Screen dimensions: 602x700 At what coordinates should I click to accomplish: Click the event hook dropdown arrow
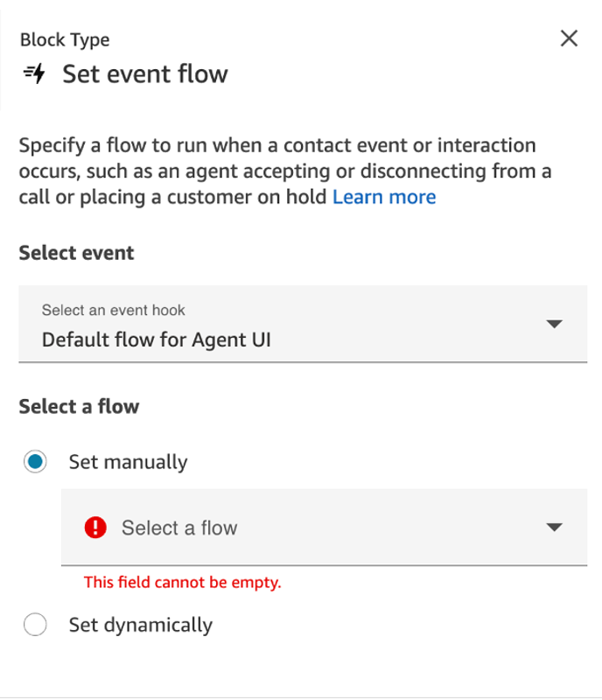pos(555,324)
